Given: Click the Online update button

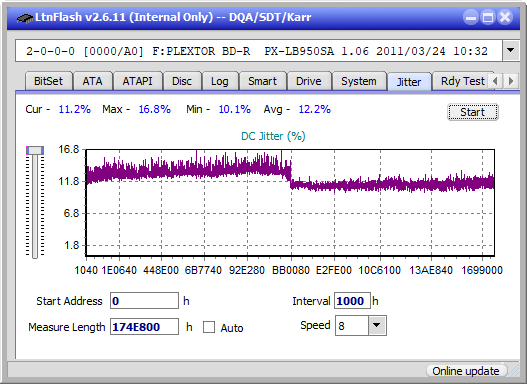Looking at the screenshot, I should (x=465, y=371).
